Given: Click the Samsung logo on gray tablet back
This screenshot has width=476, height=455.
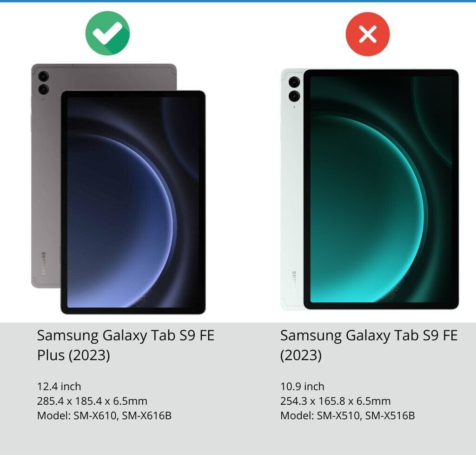Looking at the screenshot, I should coord(43,263).
